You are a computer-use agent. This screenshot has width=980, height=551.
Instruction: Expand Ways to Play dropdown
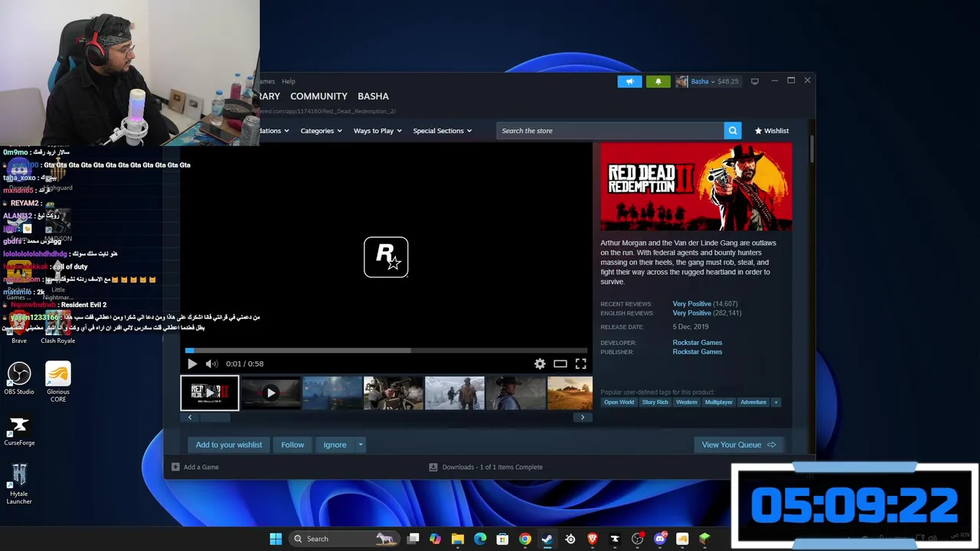pyautogui.click(x=377, y=131)
